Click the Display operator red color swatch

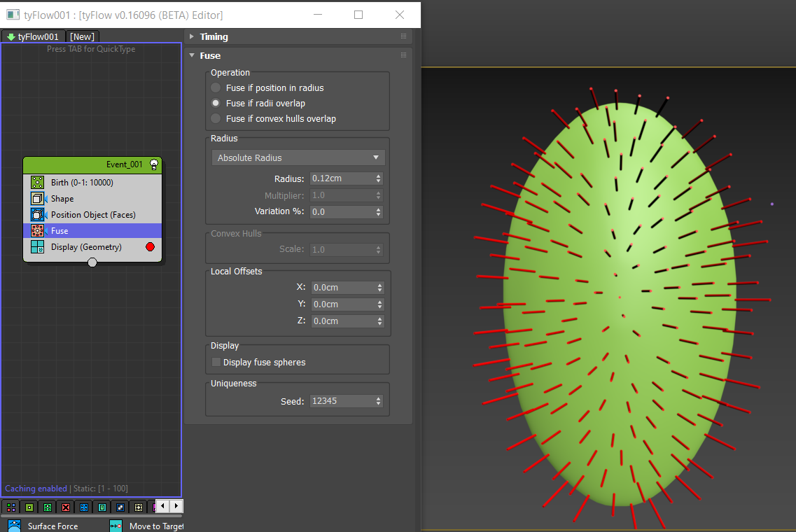149,247
